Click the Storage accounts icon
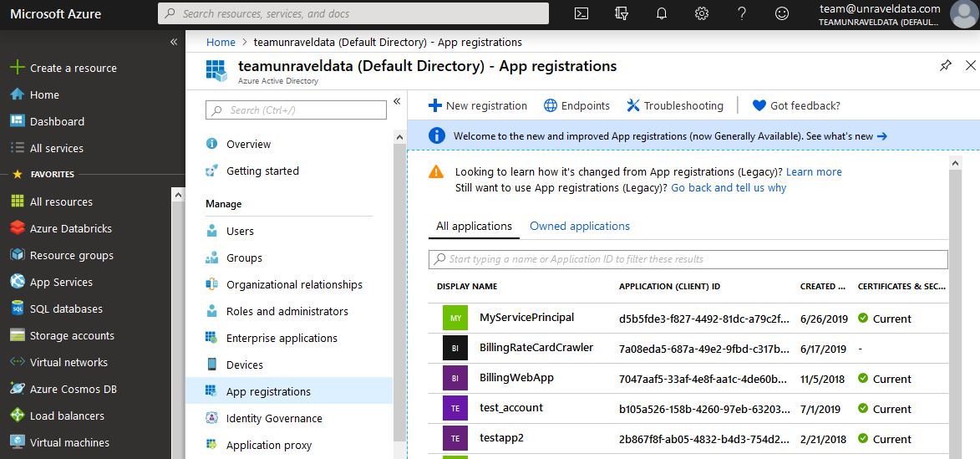980x459 pixels. click(x=18, y=336)
